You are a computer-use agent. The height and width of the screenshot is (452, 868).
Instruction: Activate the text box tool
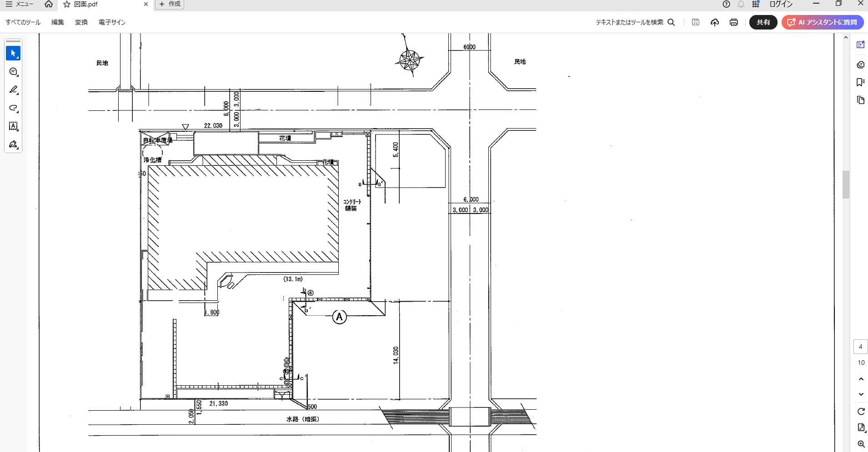[x=13, y=126]
